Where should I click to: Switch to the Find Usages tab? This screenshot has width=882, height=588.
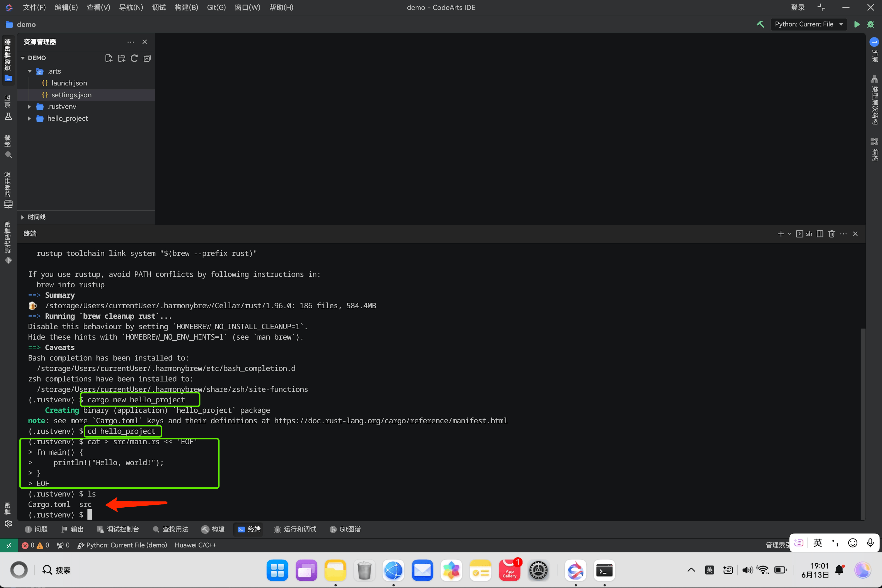[171, 529]
